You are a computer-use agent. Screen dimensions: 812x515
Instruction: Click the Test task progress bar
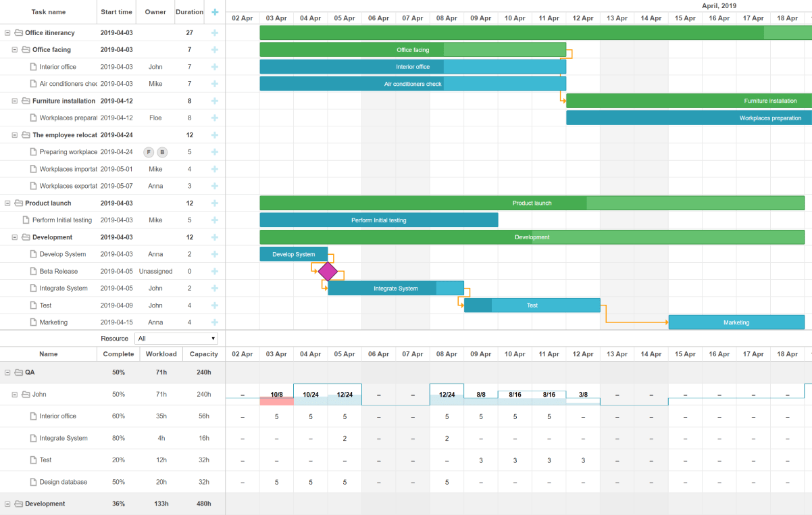tap(532, 305)
